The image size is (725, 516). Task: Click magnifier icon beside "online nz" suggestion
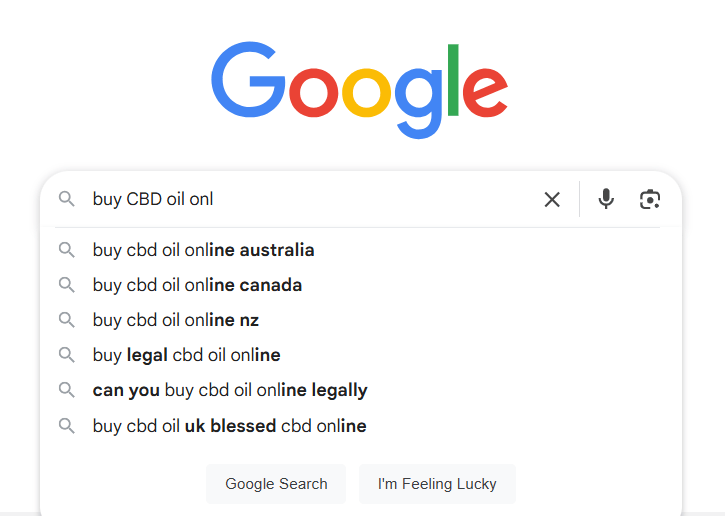(x=67, y=320)
